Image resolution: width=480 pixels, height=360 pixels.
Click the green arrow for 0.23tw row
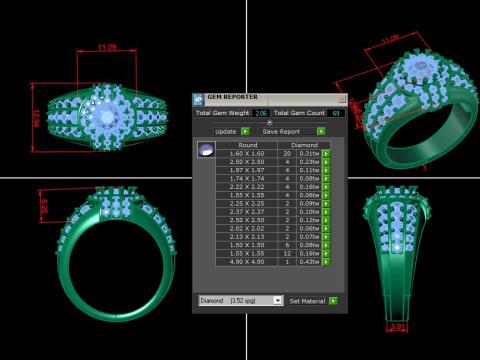tap(326, 162)
